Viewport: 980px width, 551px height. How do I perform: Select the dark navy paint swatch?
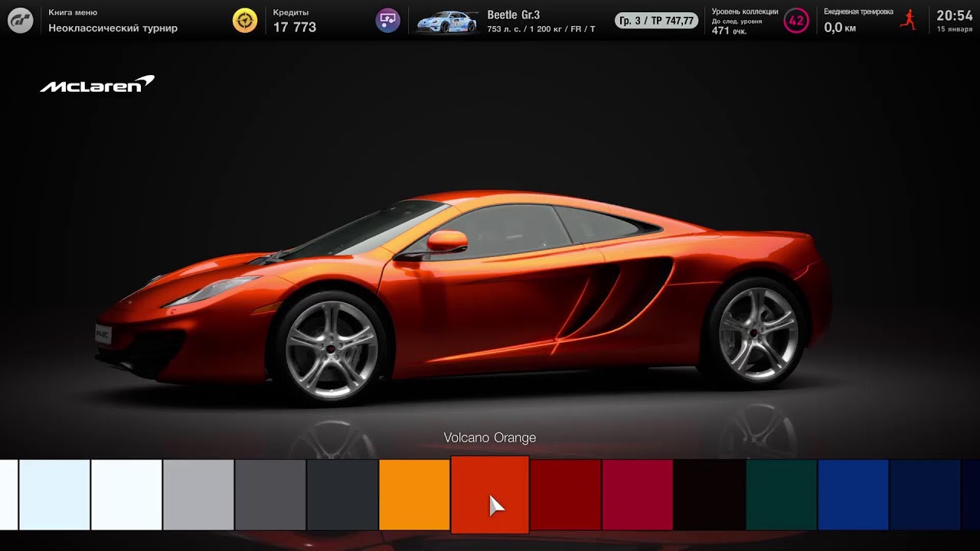(926, 494)
